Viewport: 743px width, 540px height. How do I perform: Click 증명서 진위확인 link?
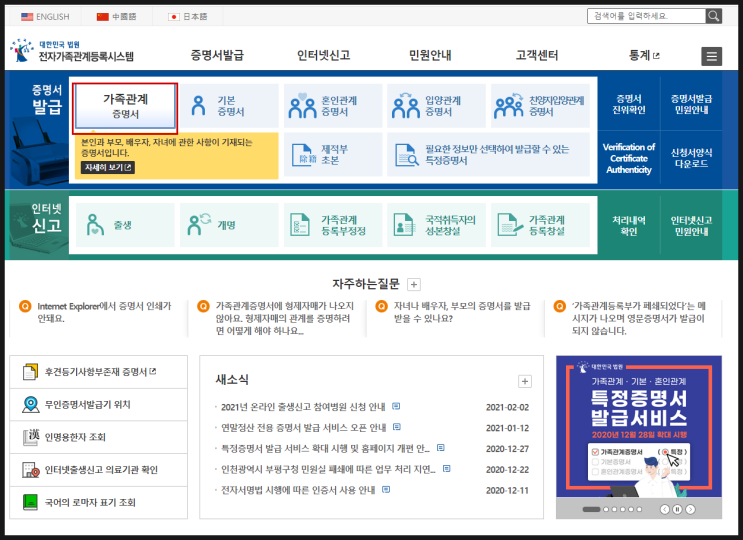click(x=629, y=104)
